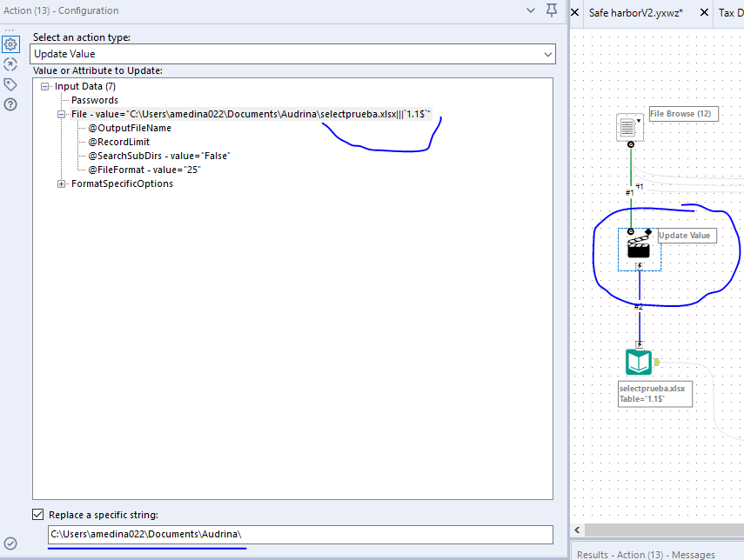This screenshot has width=744, height=560.
Task: Collapse the Input Data (7) node
Action: click(x=45, y=85)
